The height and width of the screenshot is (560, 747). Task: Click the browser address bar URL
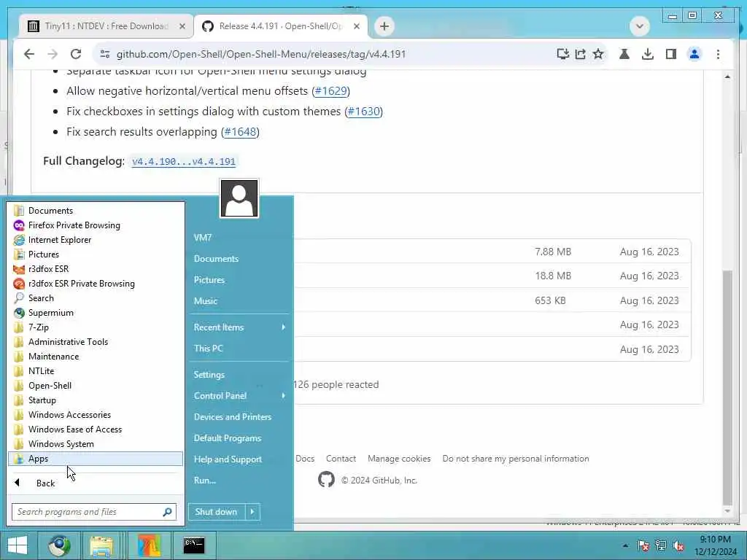[261, 54]
